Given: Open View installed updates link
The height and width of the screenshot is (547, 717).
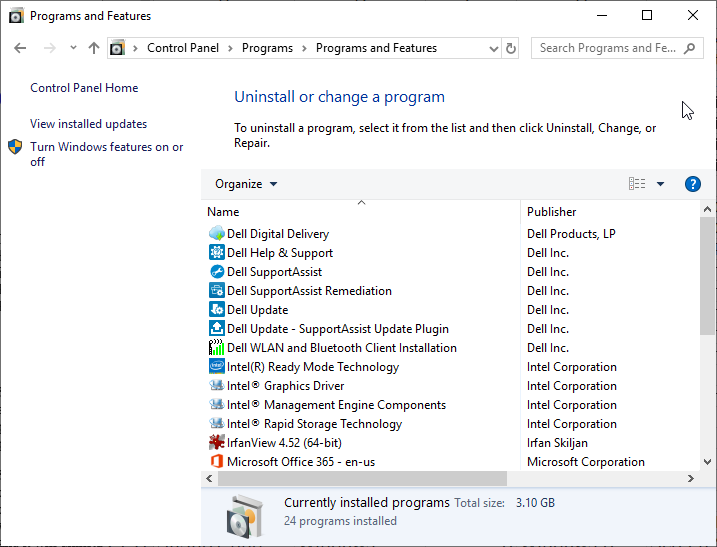Looking at the screenshot, I should pos(88,124).
